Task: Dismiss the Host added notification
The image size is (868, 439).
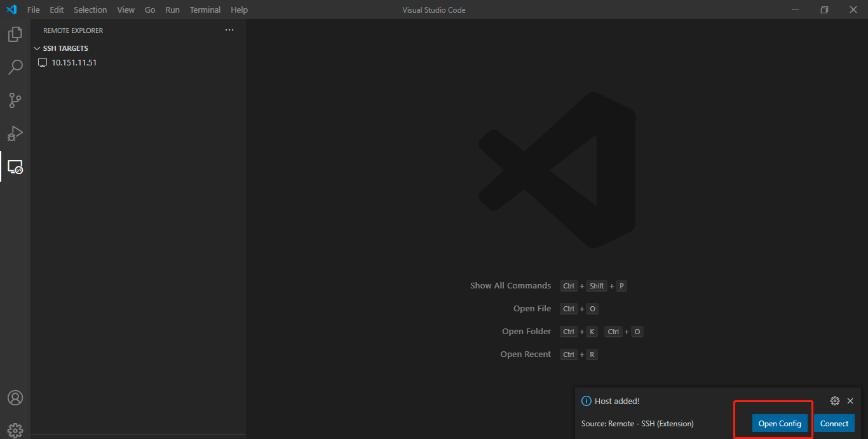Action: click(850, 401)
